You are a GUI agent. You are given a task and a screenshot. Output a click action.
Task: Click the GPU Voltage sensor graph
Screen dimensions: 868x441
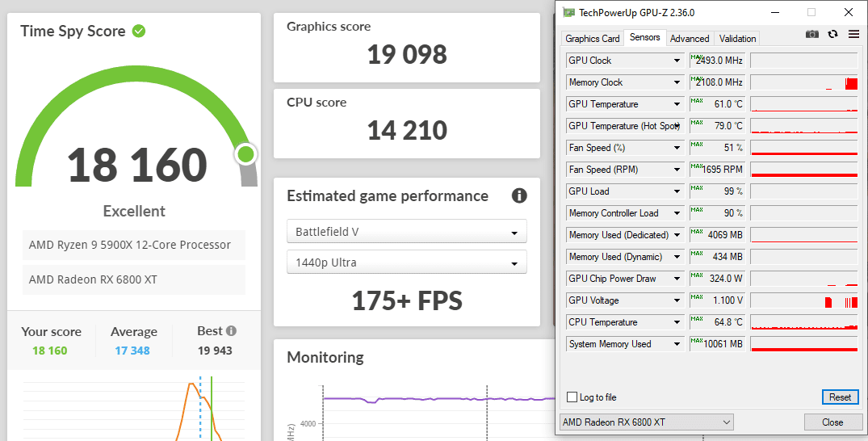[x=803, y=300]
